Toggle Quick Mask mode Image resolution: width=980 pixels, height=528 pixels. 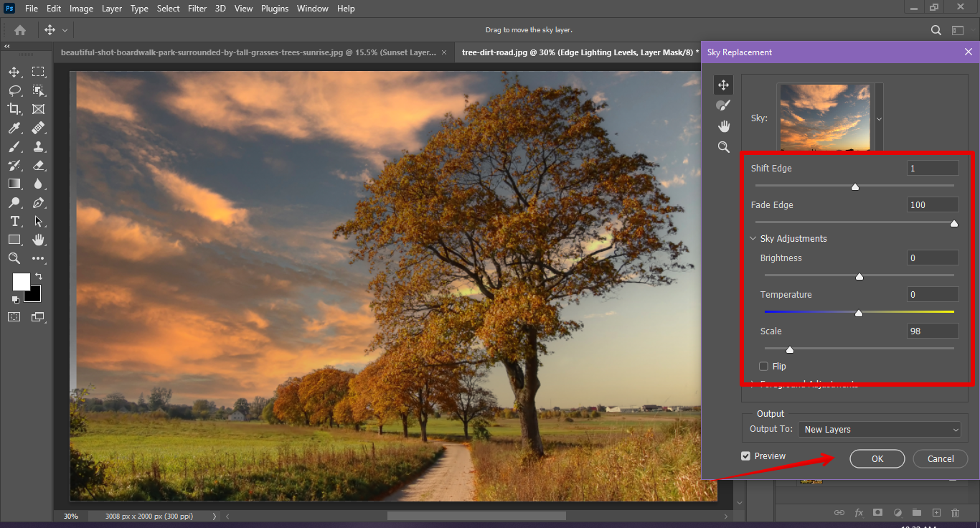pos(14,316)
